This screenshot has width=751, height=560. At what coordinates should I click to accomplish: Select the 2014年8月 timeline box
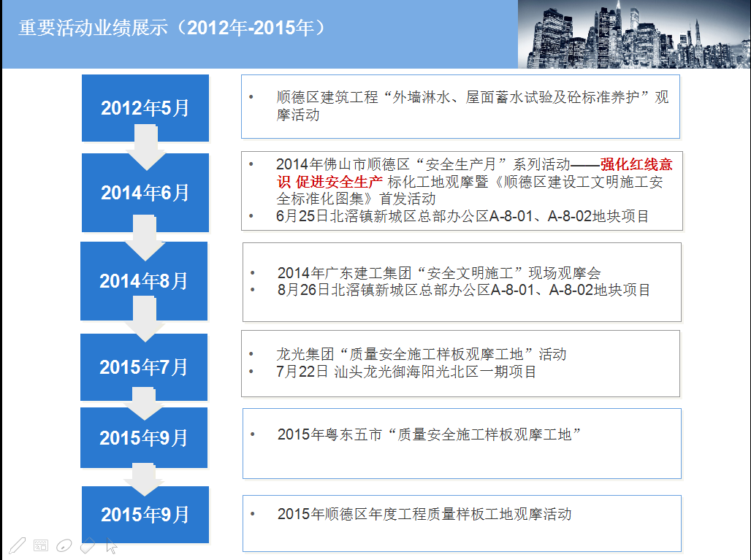(x=144, y=280)
